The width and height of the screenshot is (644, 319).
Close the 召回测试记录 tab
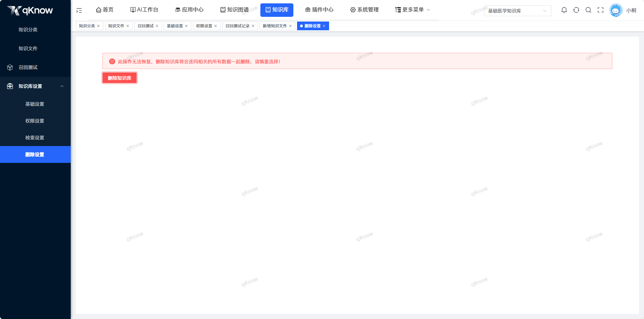pyautogui.click(x=253, y=26)
